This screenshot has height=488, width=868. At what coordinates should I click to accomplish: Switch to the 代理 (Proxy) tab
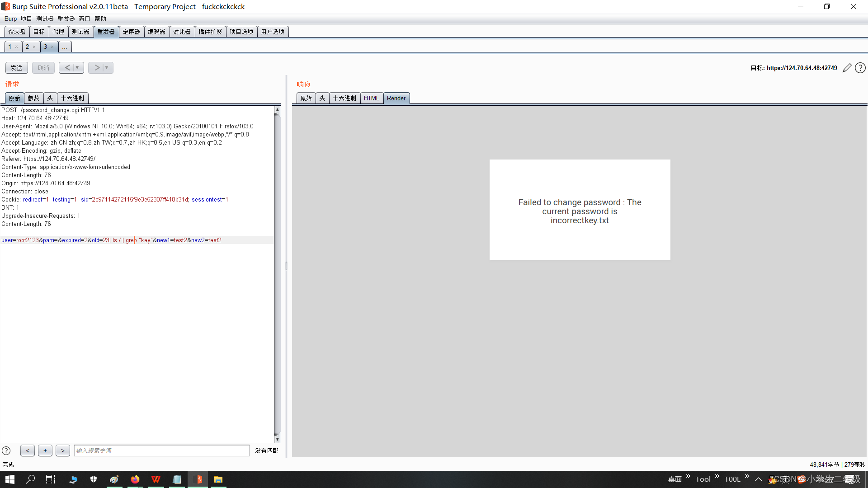click(x=58, y=32)
